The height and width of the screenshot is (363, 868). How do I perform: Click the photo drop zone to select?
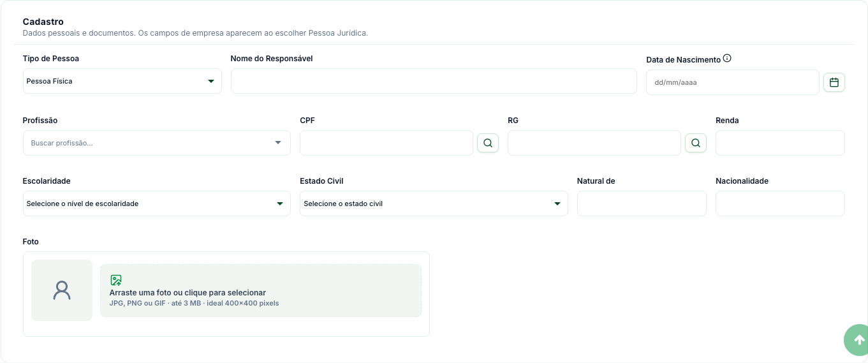[261, 291]
